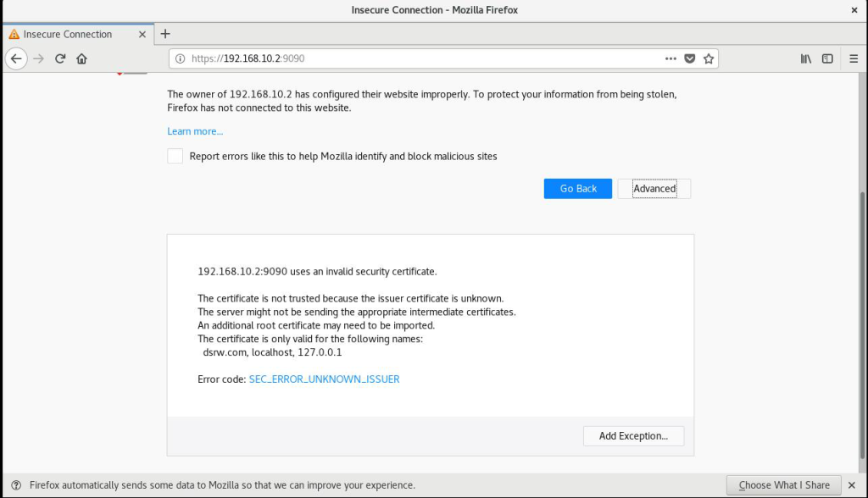Image resolution: width=868 pixels, height=498 pixels.
Task: Click the vertical page scrollbar
Action: pyautogui.click(x=862, y=325)
